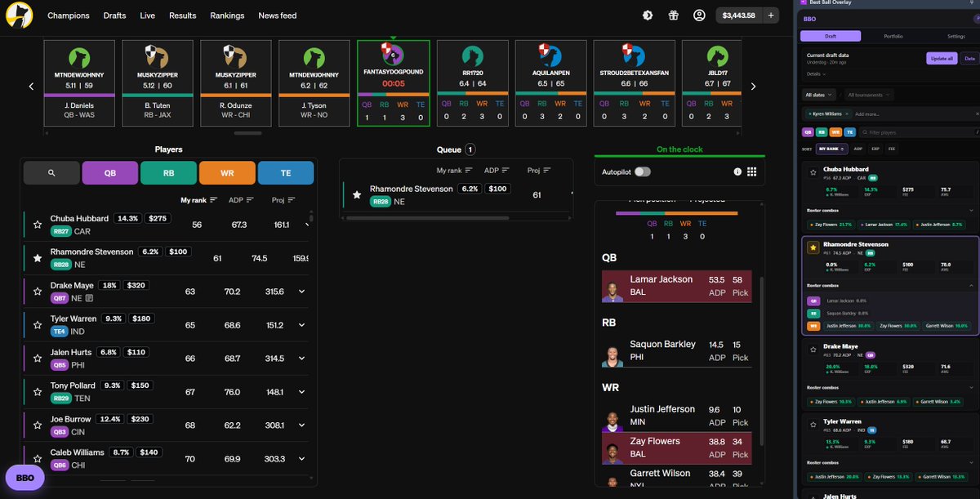Toggle the orange WR position filter
Screen dimensions: 980x499
(227, 173)
